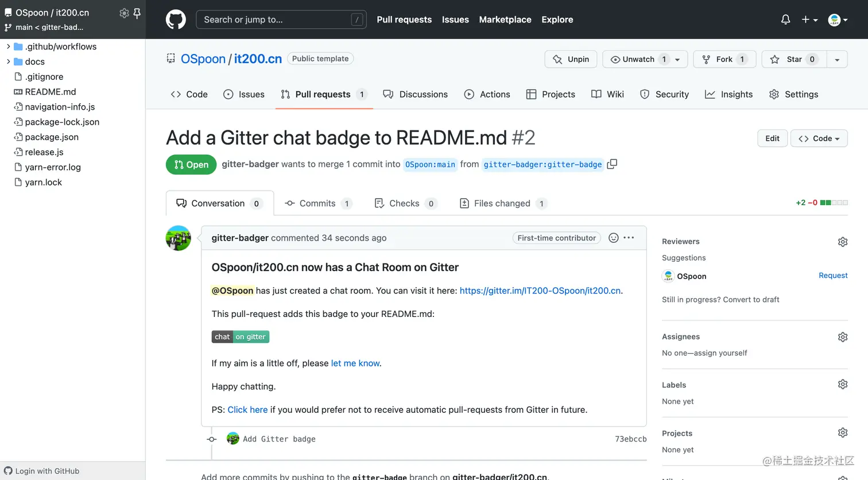The width and height of the screenshot is (868, 480).
Task: Open the Code repository tab
Action: click(189, 94)
